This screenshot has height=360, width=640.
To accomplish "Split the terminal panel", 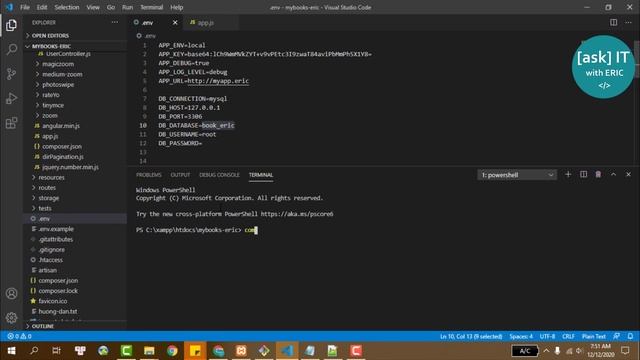I will tap(584, 174).
